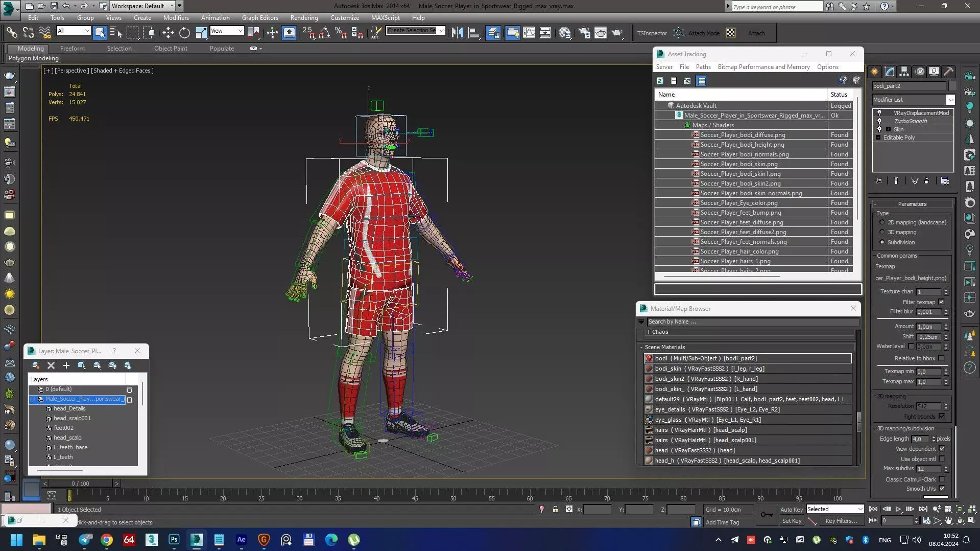Image resolution: width=980 pixels, height=551 pixels.
Task: Create a new layer with plus icon
Action: coord(66,365)
